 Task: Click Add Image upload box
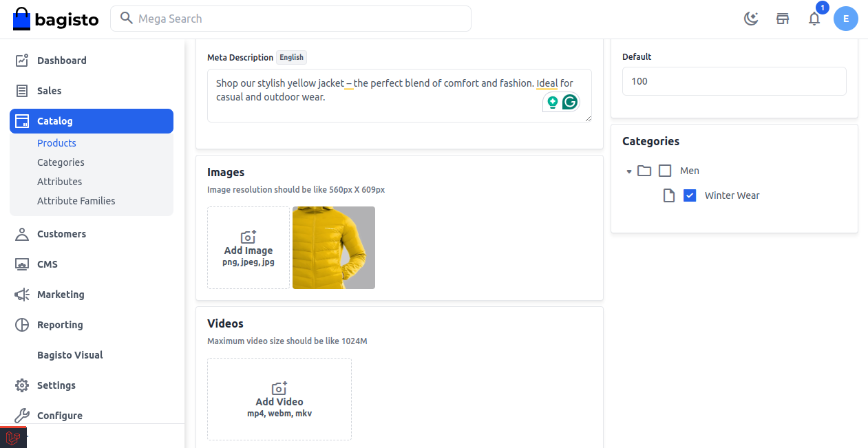pyautogui.click(x=248, y=248)
